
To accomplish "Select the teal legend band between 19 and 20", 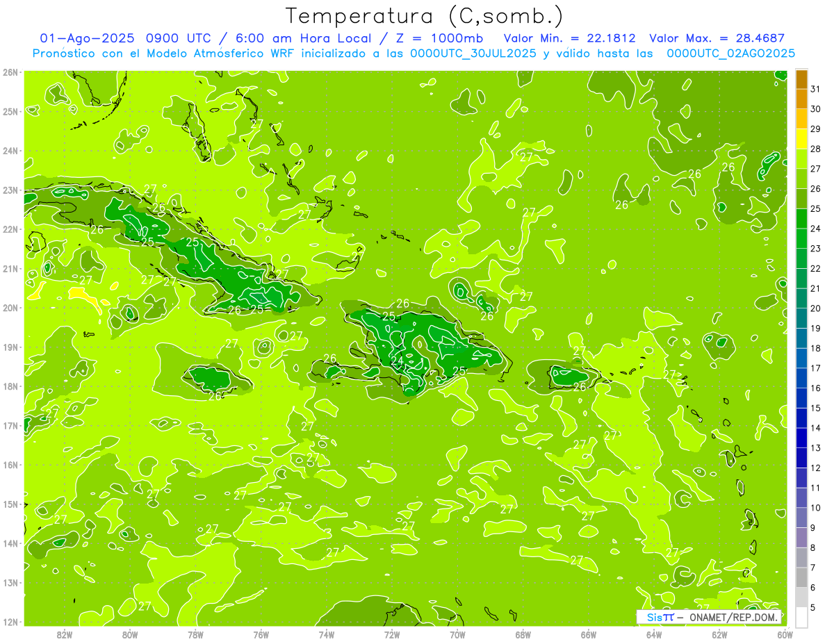I will (801, 318).
